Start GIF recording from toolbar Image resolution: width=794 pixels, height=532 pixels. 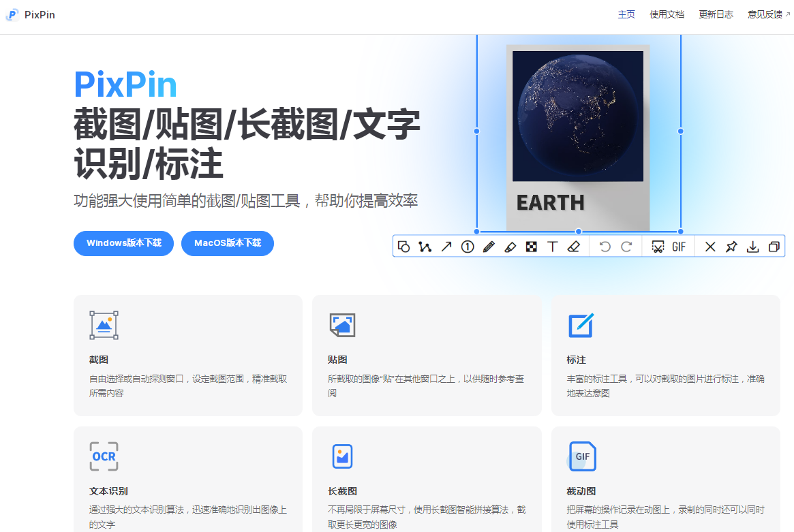tap(679, 247)
